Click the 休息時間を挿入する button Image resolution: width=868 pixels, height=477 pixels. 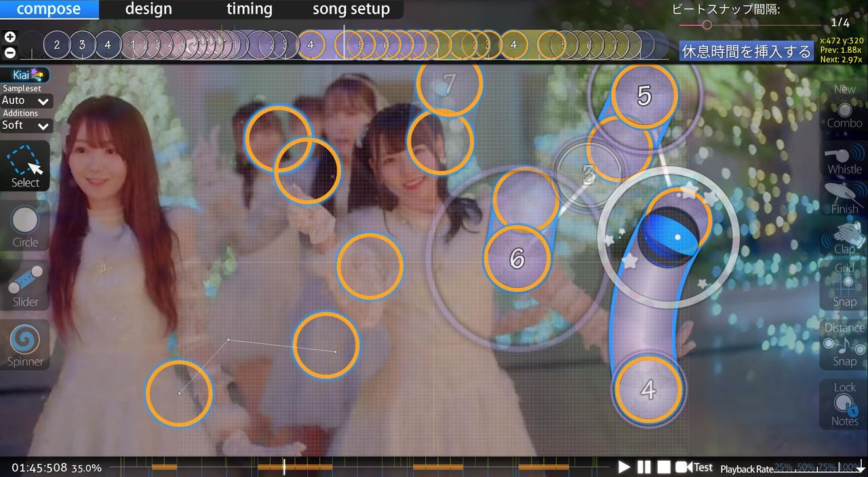click(746, 51)
